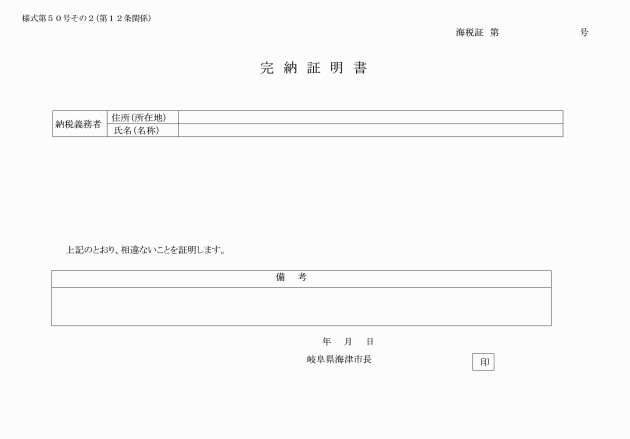Screen dimensions: 630x439
Task: Click the 完納証明書 title heading
Action: 313,68
